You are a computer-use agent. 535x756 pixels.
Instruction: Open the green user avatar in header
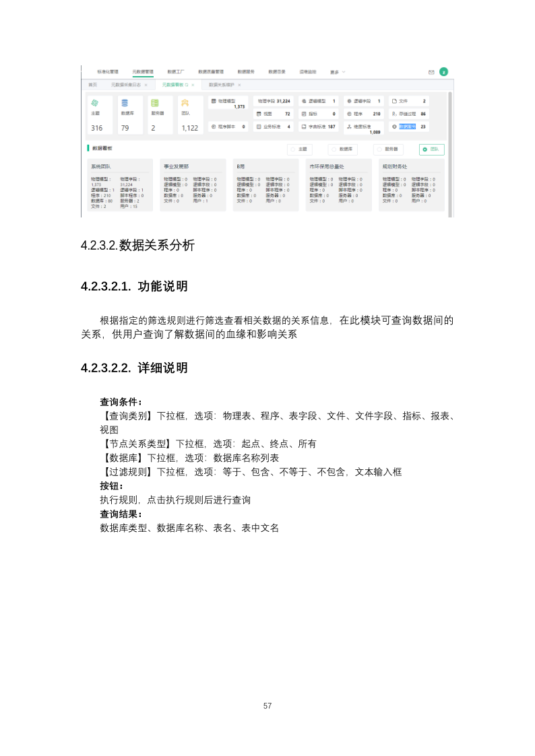point(444,72)
